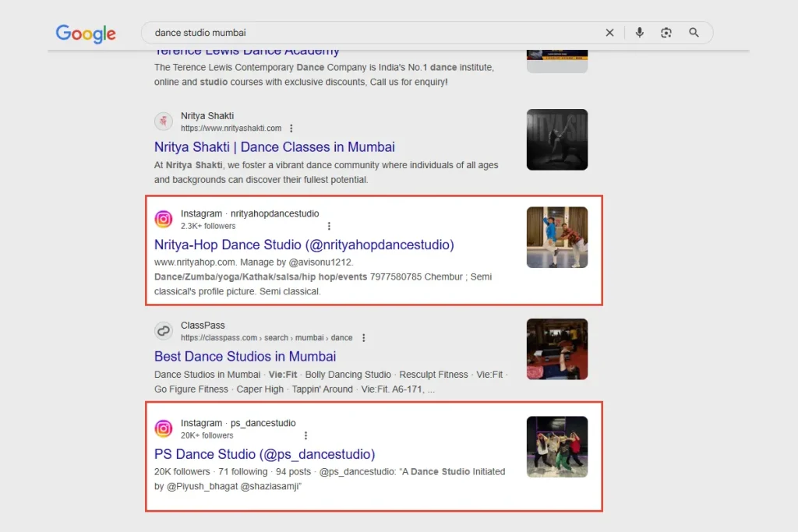The image size is (798, 532).
Task: Open more options for nrityahopdancestudio result
Action: coord(329,226)
